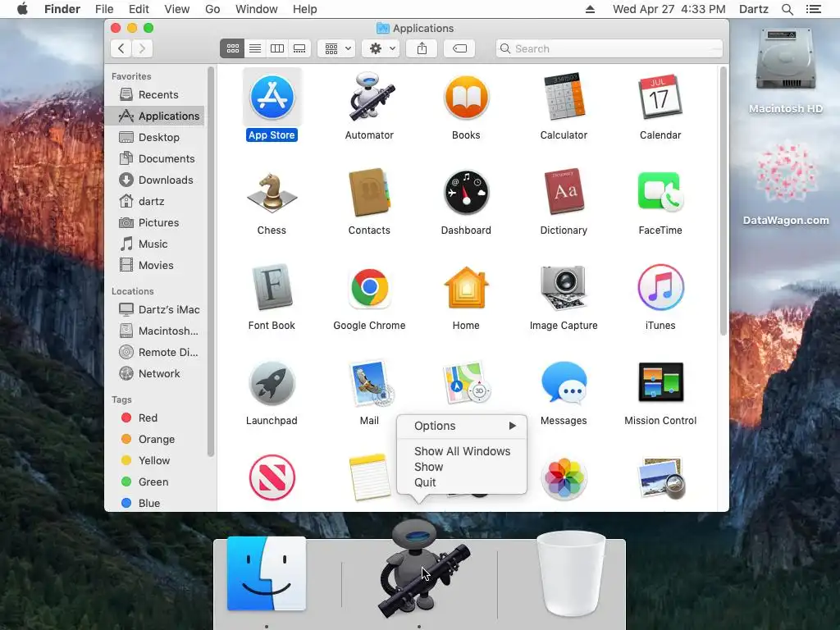The height and width of the screenshot is (630, 840).
Task: Select the Launchpad app icon
Action: coord(272,383)
